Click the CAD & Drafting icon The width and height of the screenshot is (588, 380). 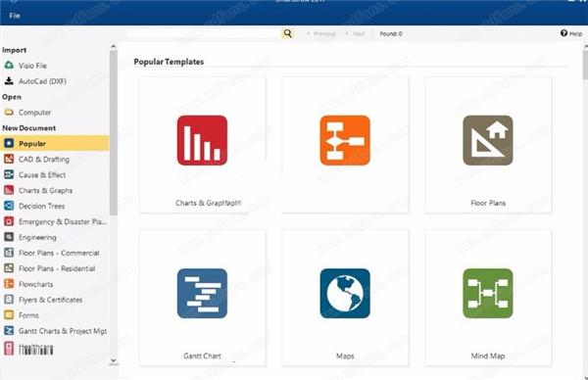click(x=9, y=159)
